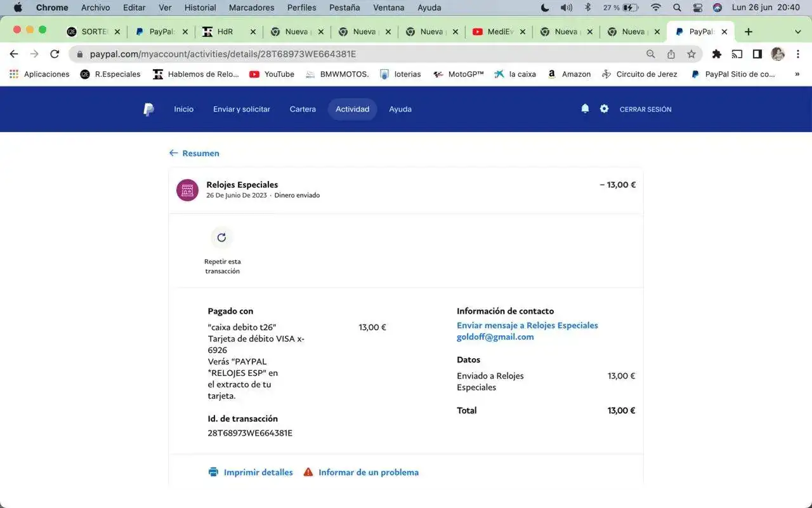812x508 pixels.
Task: Expand the tab search chevron
Action: [798, 32]
